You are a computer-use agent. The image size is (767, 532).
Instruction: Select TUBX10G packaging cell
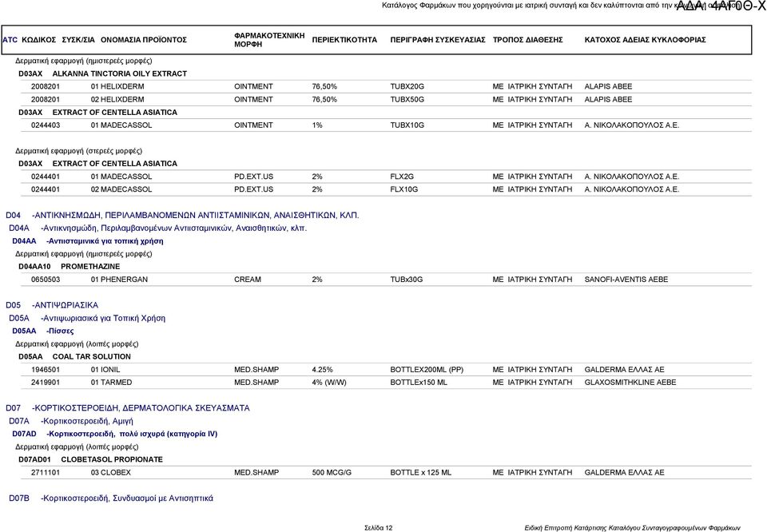(407, 125)
